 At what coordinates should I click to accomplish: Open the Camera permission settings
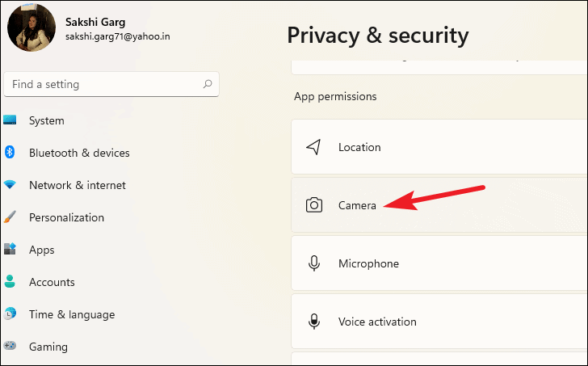[x=439, y=205]
